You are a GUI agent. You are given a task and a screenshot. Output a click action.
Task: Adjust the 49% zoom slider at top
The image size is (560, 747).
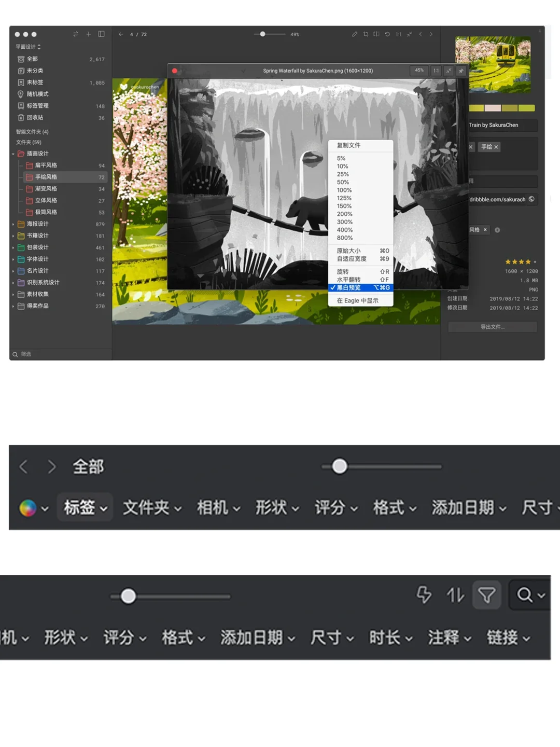[x=263, y=34]
